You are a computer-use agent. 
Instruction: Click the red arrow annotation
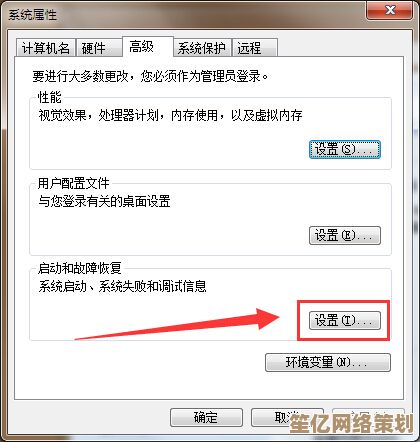177,324
